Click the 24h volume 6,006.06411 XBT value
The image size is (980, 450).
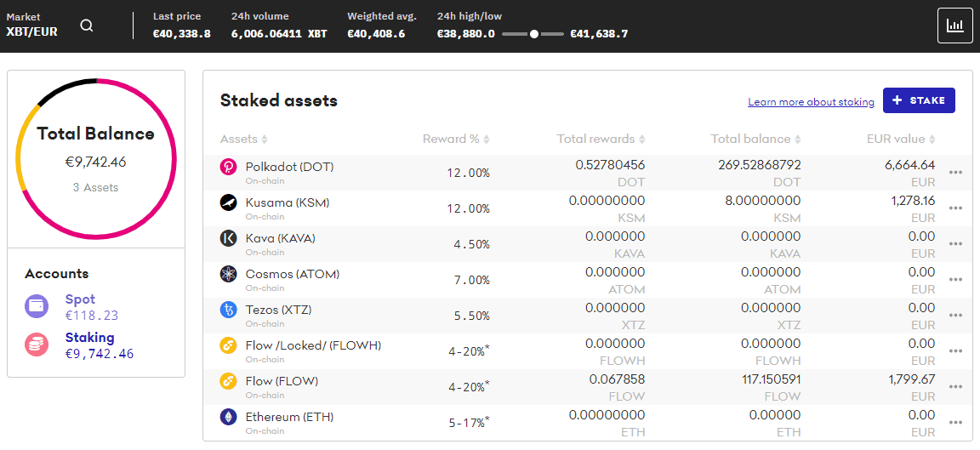[x=279, y=34]
